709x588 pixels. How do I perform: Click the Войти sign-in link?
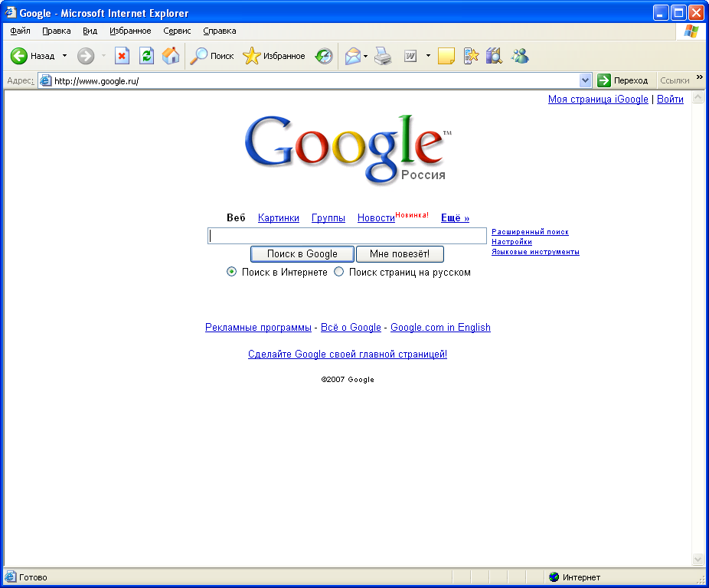670,99
